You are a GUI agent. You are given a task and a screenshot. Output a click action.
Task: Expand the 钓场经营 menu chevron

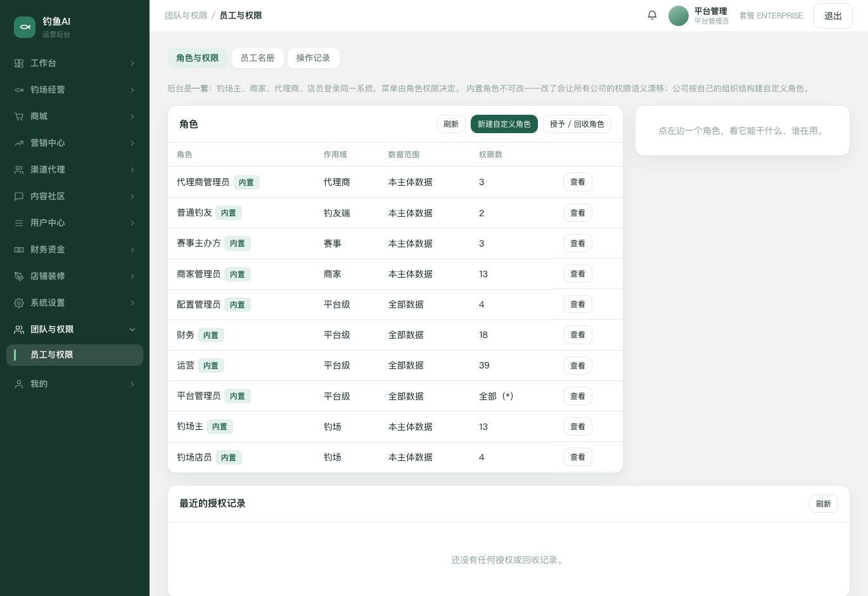tap(132, 90)
